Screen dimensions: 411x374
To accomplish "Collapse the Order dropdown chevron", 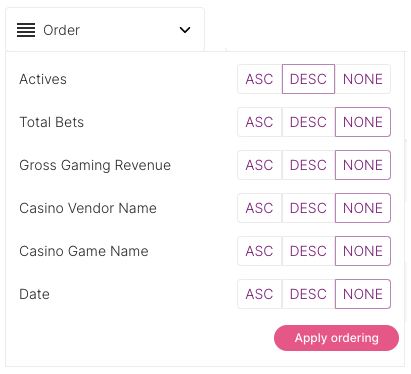I will (x=185, y=30).
